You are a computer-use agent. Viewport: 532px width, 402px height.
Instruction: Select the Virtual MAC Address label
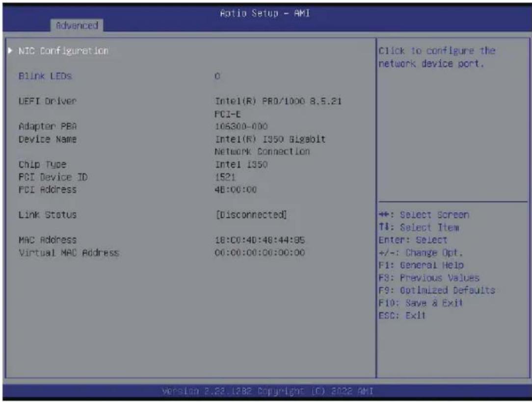[x=69, y=252]
